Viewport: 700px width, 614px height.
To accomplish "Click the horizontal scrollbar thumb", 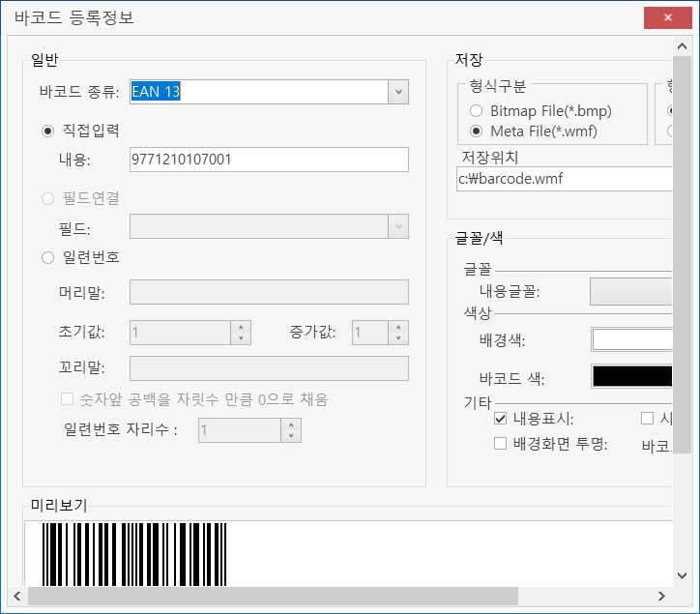I will click(274, 597).
